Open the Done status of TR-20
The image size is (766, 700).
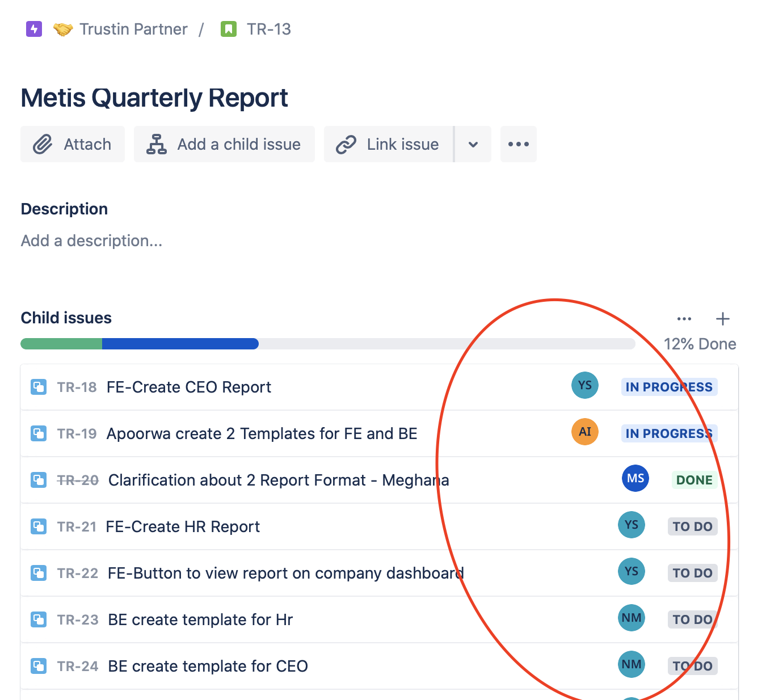(695, 480)
